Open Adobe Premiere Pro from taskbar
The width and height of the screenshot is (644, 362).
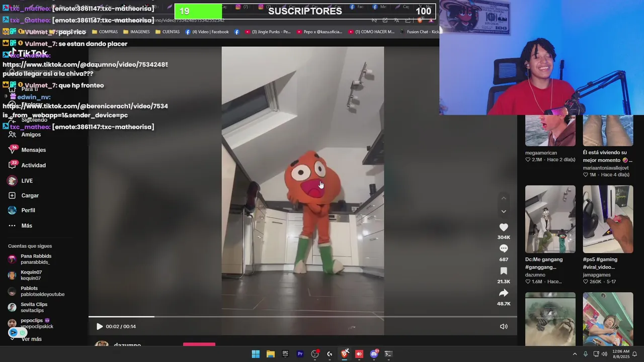click(x=300, y=354)
